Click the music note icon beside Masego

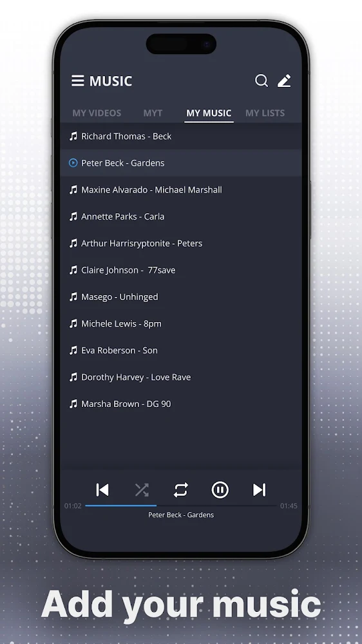click(73, 296)
